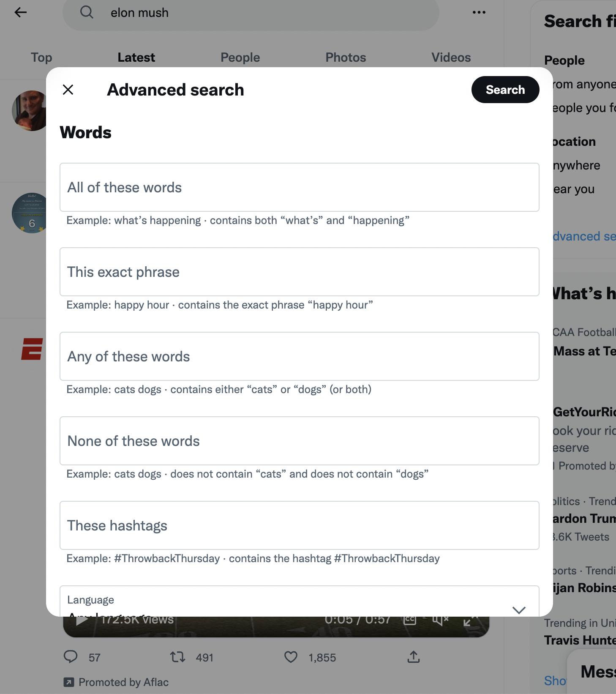Image resolution: width=616 pixels, height=694 pixels.
Task: Focus the These hashtags input field
Action: [300, 525]
